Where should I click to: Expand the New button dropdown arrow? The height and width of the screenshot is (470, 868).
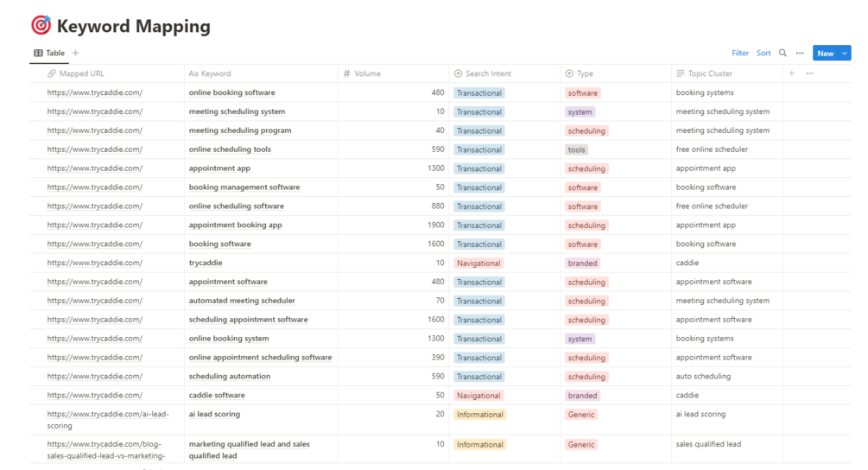coord(845,54)
